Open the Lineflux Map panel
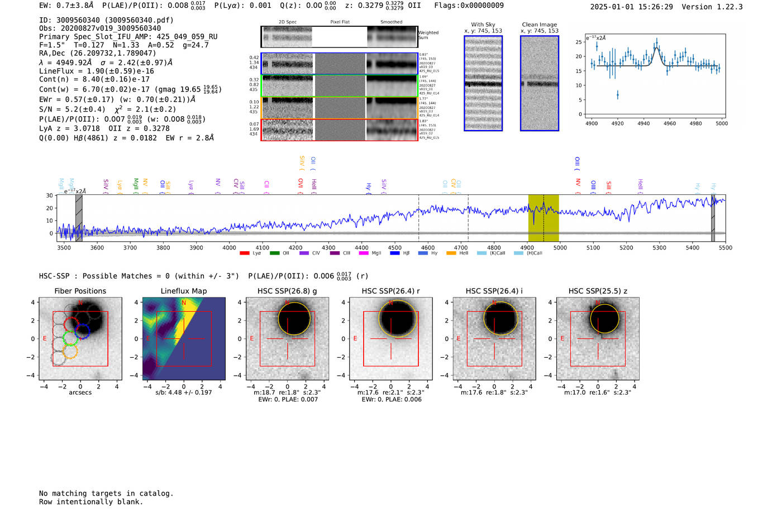Image resolution: width=782 pixels, height=532 pixels. point(184,339)
